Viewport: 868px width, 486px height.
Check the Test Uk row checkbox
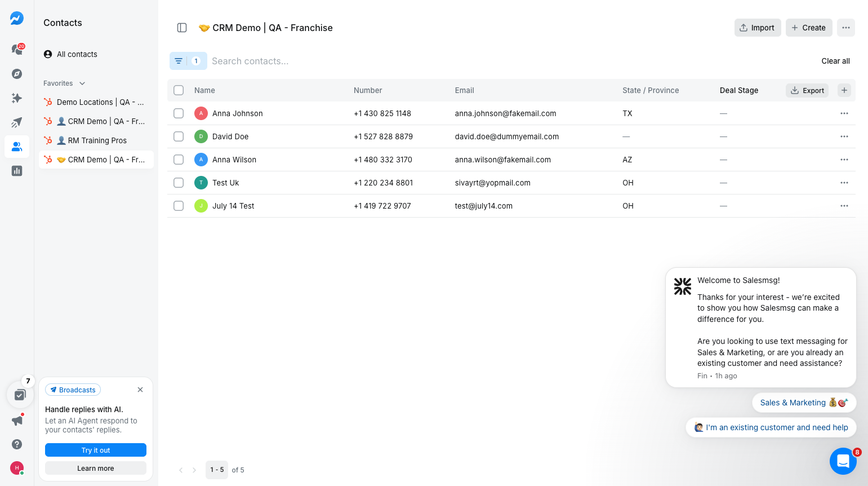click(179, 183)
